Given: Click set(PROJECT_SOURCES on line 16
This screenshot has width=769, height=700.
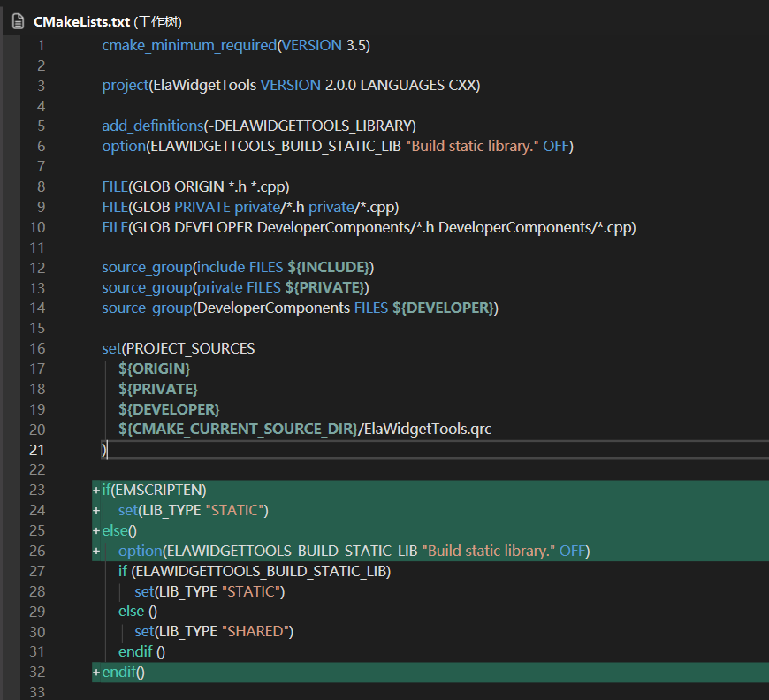Looking at the screenshot, I should pyautogui.click(x=178, y=348).
